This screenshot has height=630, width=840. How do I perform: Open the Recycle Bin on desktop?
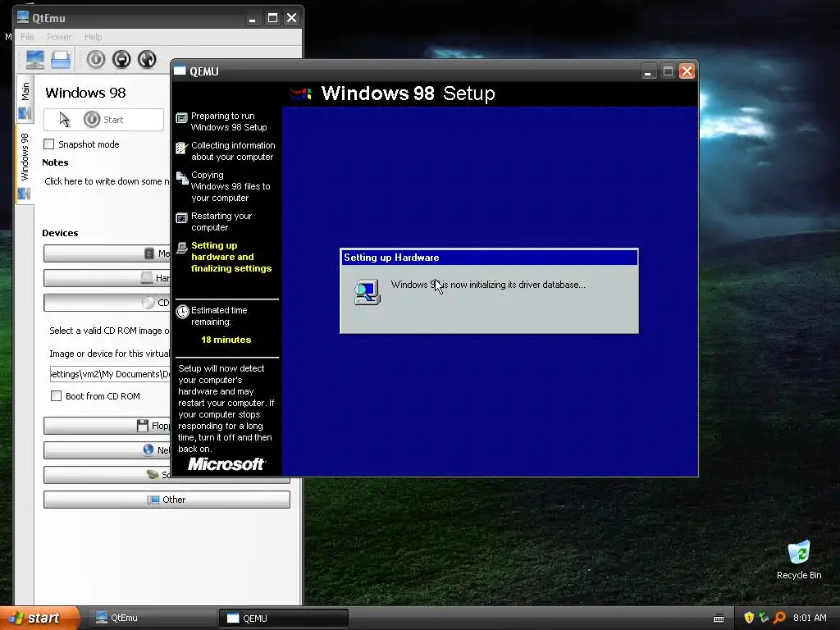(799, 559)
